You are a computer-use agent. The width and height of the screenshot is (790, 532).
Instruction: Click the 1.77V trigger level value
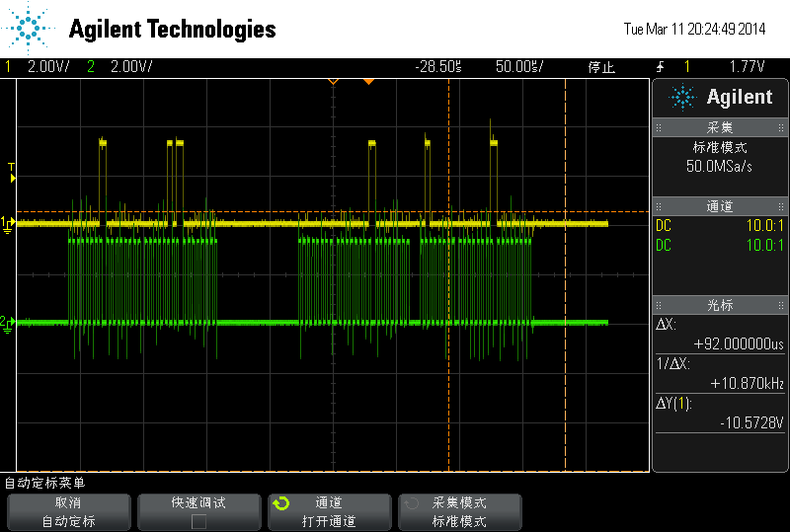pyautogui.click(x=748, y=66)
